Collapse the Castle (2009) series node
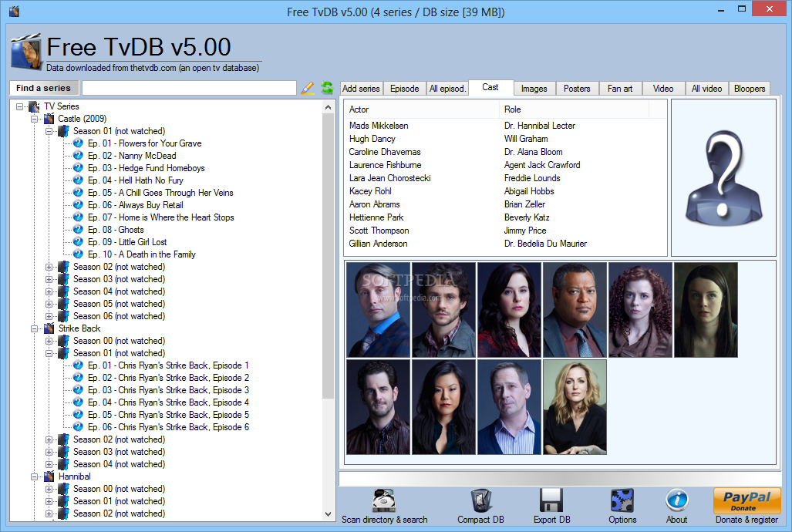Viewport: 792px width, 532px height. [x=35, y=120]
